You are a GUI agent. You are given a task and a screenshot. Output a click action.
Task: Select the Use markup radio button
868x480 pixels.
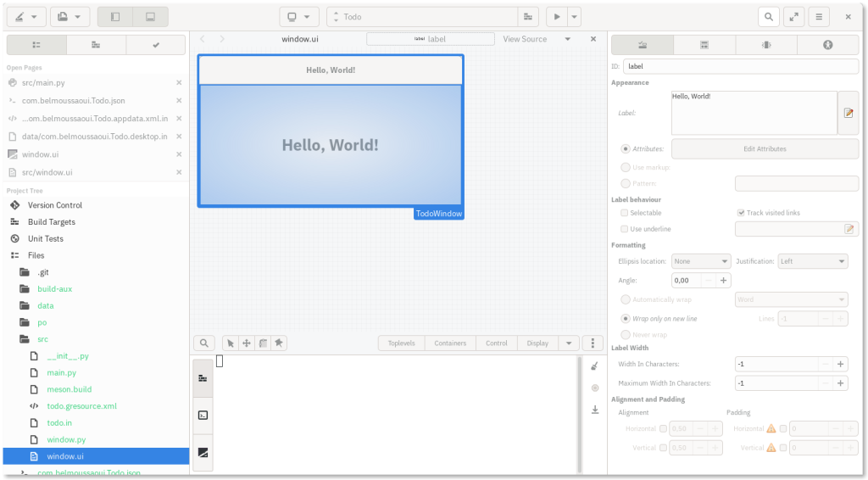point(626,167)
